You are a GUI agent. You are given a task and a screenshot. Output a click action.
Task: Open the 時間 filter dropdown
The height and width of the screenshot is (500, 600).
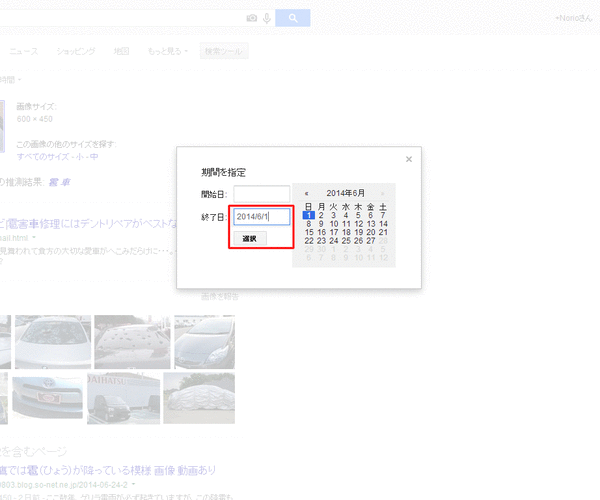(10, 80)
